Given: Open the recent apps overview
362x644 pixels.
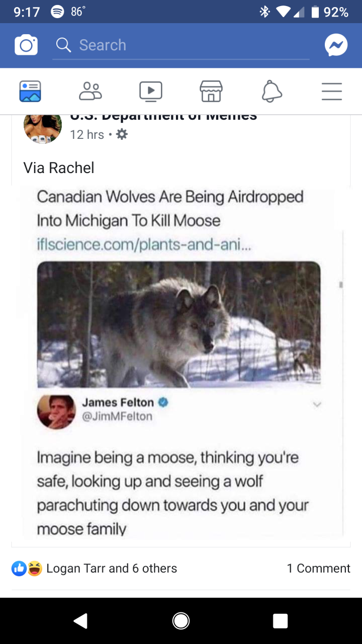Looking at the screenshot, I should point(281,621).
